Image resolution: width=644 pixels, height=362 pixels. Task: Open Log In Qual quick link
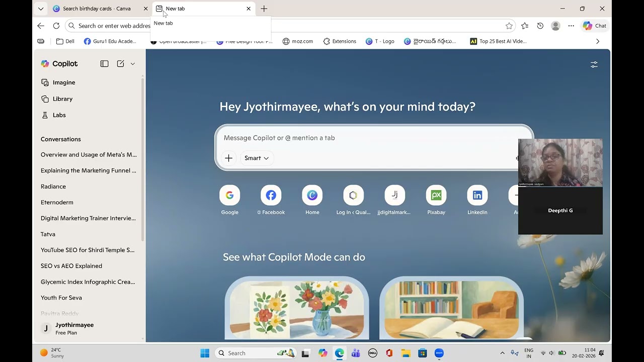[x=353, y=200]
